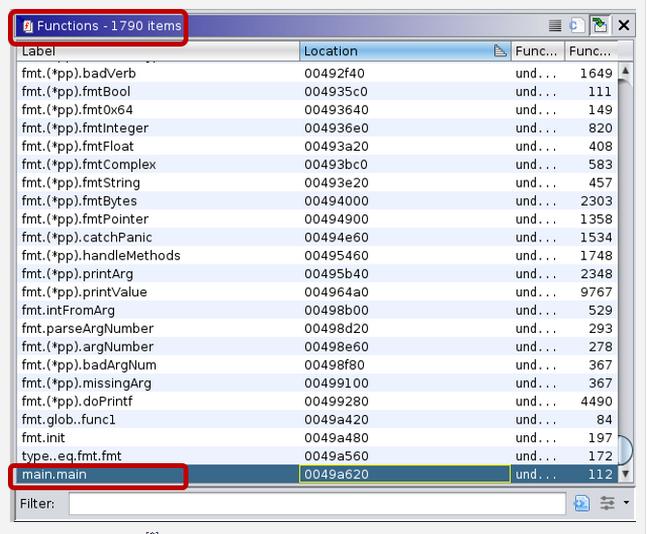This screenshot has height=534, width=650.
Task: Apply filter using the filter arrow icon
Action: click(582, 504)
